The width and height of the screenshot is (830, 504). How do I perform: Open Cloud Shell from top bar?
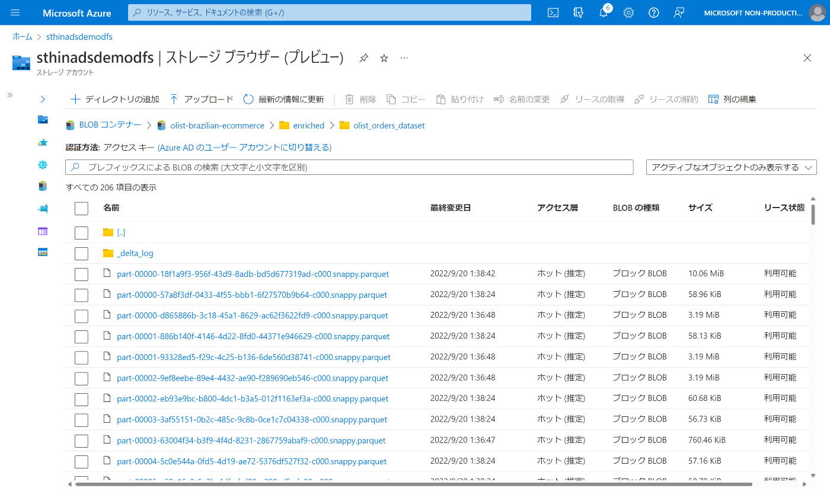coord(553,12)
